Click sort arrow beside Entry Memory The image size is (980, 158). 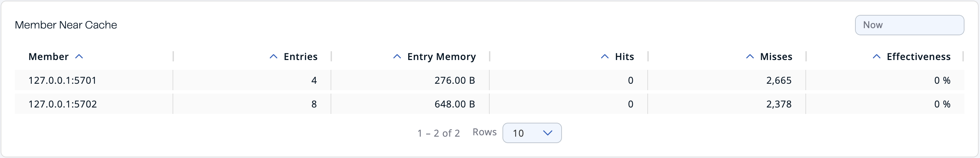coord(397,57)
